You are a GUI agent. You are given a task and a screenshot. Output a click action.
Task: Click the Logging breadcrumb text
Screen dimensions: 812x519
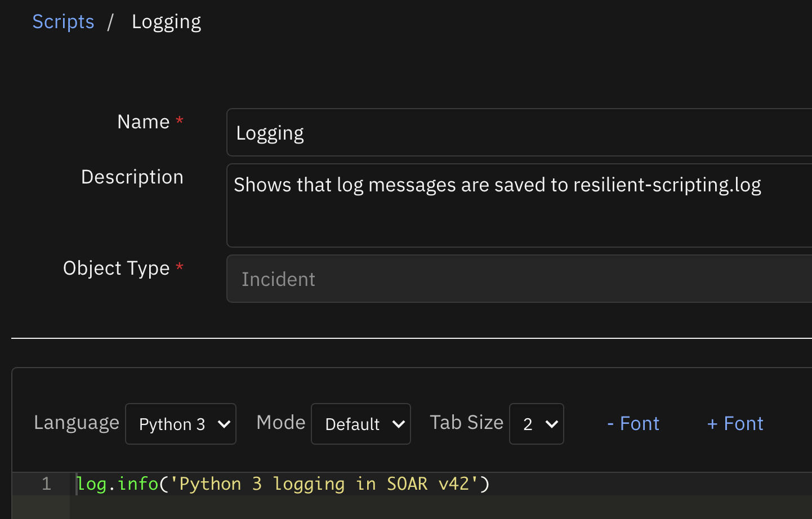(x=166, y=22)
